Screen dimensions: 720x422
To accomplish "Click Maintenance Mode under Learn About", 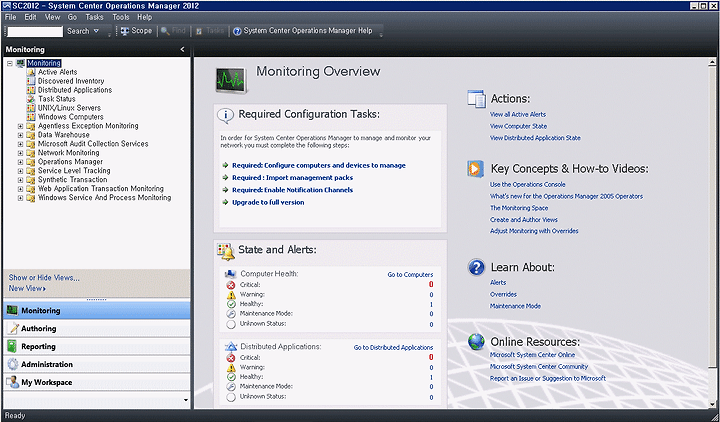I will 515,306.
